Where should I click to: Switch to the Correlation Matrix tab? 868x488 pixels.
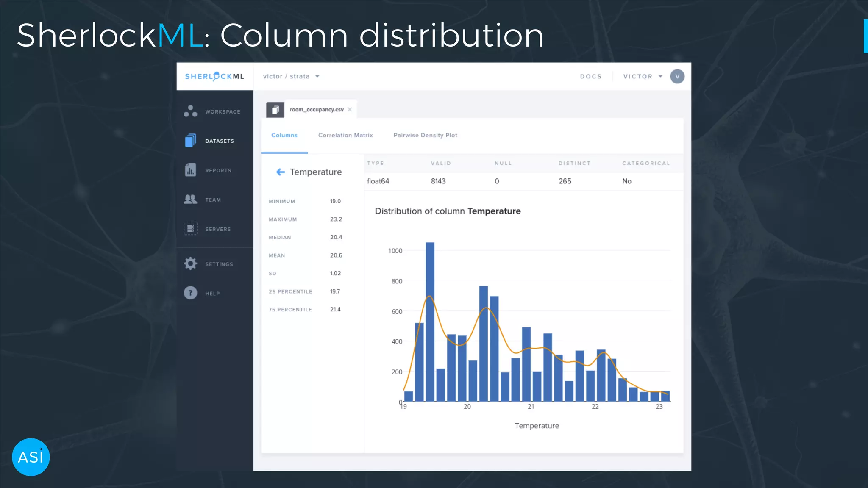345,135
